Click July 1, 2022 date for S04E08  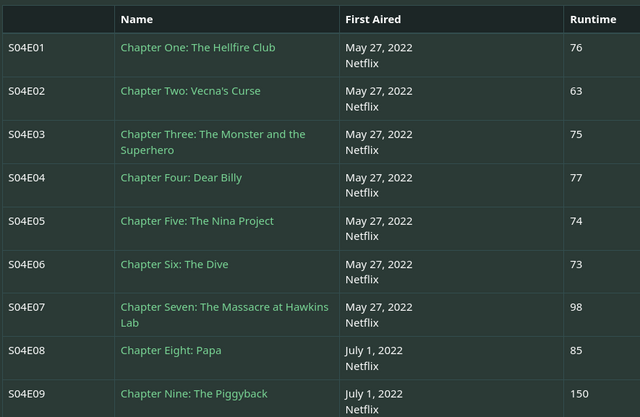pos(374,351)
